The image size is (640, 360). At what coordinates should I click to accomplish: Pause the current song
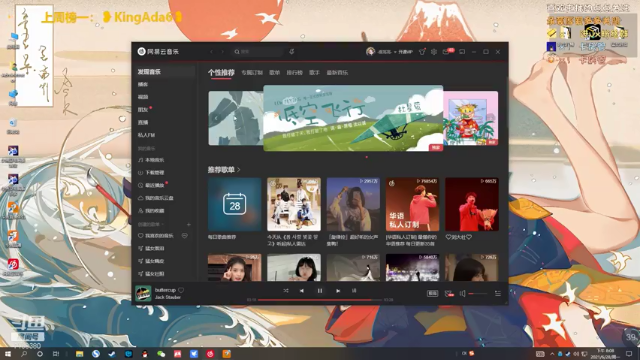320,291
